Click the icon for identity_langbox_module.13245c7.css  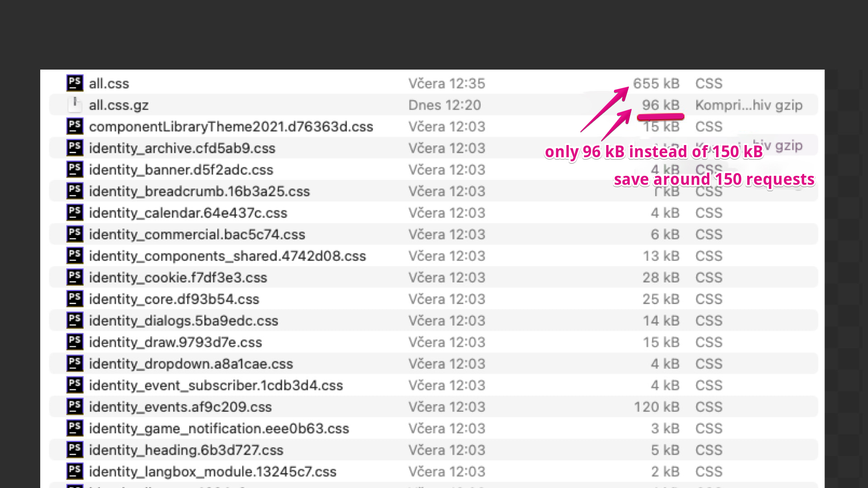click(x=75, y=471)
